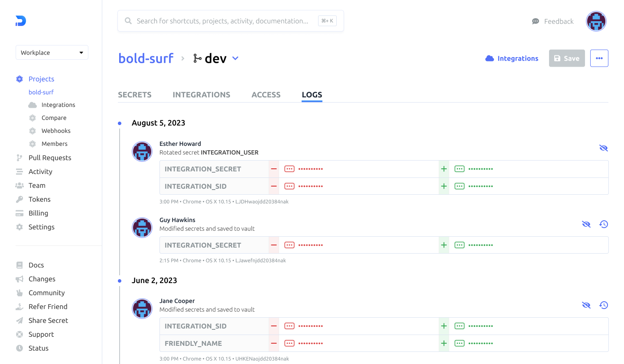Select the Pull Requests branch icon in sidebar

point(19,158)
